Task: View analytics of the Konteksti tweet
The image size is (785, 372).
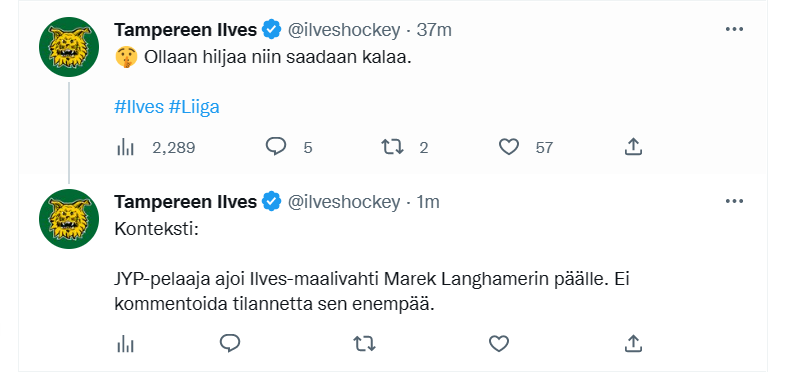Action: [125, 344]
